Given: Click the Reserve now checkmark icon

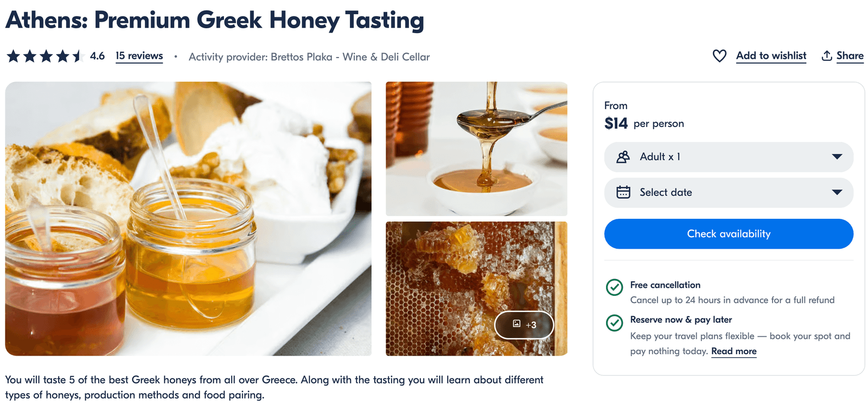Looking at the screenshot, I should click(614, 323).
